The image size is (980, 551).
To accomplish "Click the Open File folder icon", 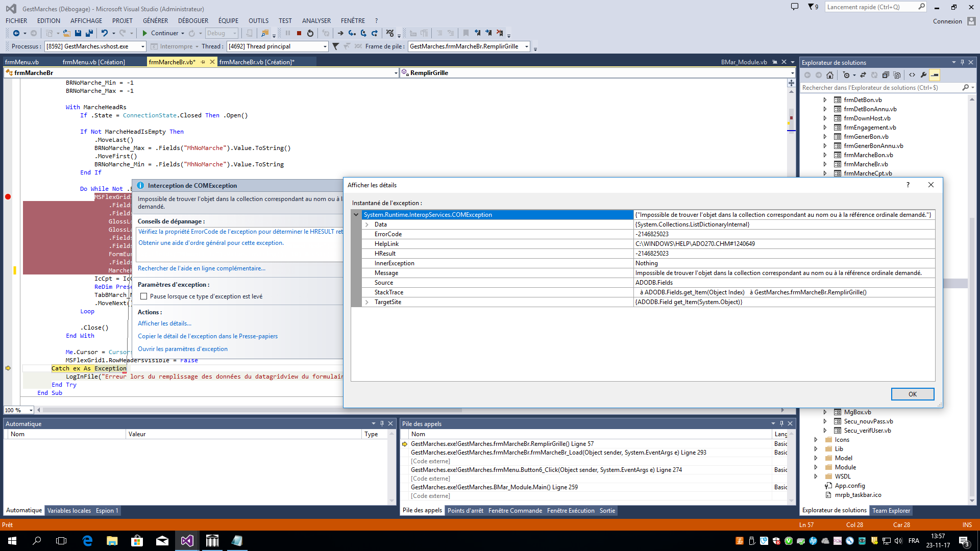I will pyautogui.click(x=66, y=33).
